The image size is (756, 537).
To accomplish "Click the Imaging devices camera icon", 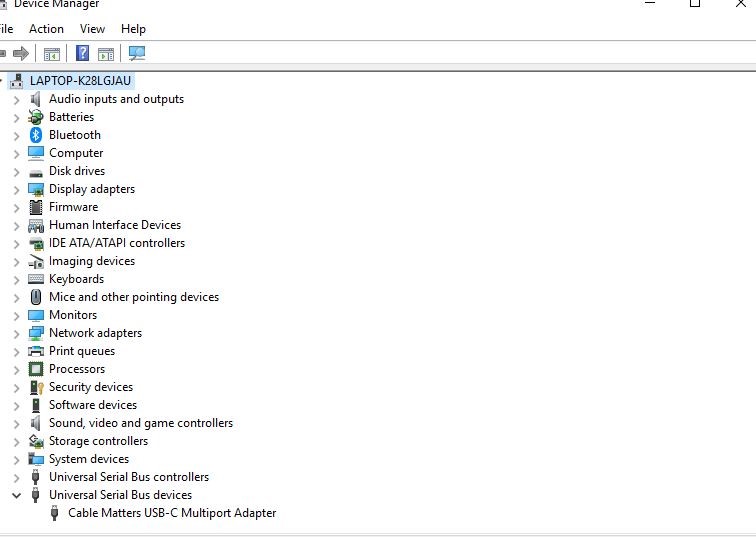I will click(x=36, y=261).
